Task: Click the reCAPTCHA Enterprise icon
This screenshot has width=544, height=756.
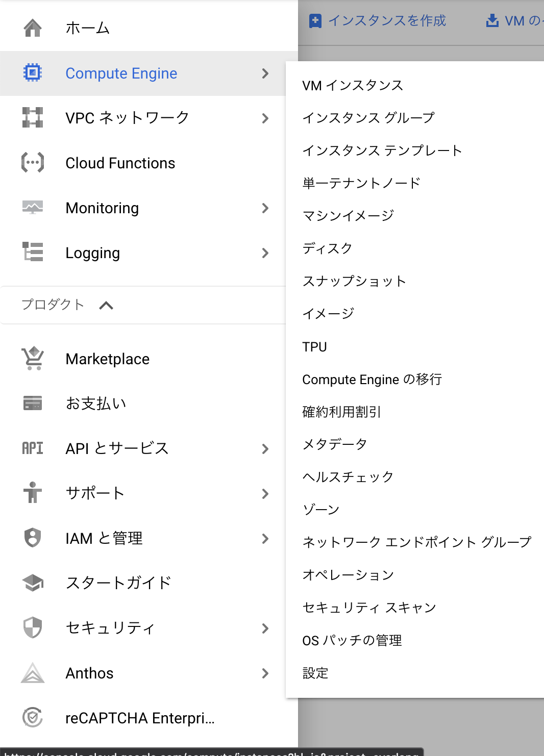Action: (33, 718)
